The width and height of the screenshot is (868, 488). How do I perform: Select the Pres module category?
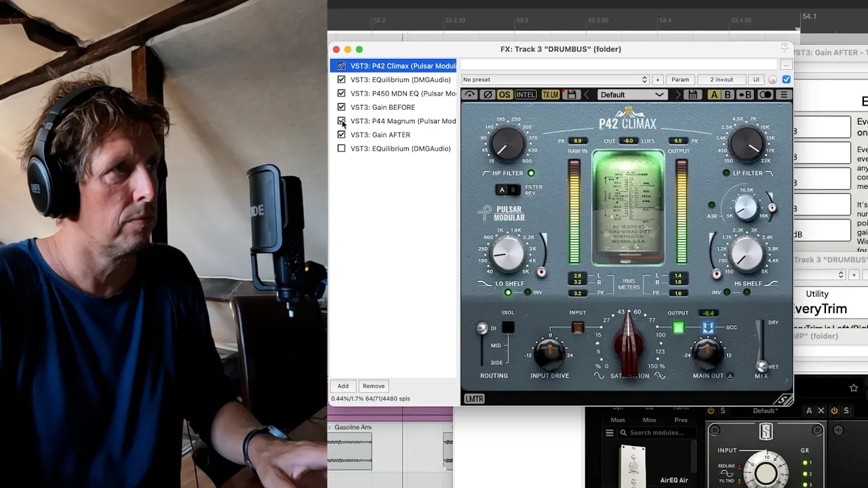tap(680, 420)
